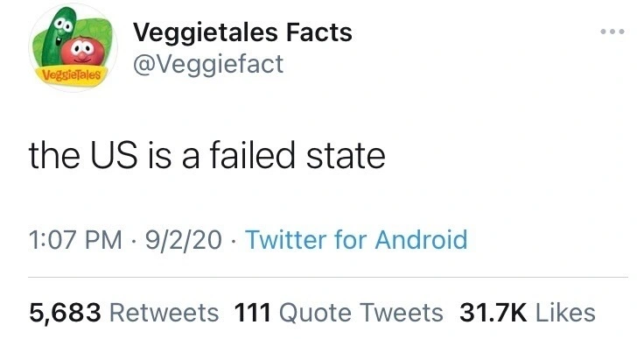Image resolution: width=644 pixels, height=339 pixels.
Task: Click the Likes label text
Action: tap(565, 312)
